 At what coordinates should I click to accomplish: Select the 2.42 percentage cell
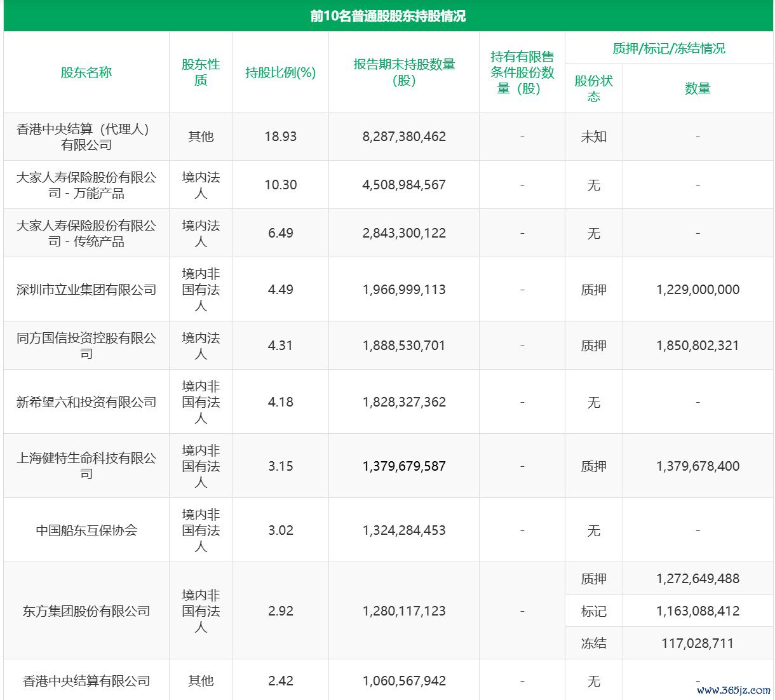coord(280,681)
